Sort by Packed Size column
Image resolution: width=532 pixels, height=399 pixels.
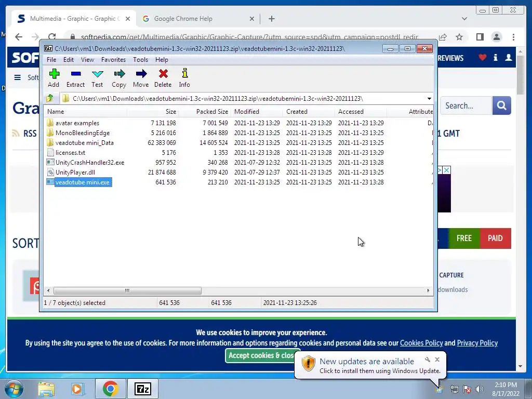tap(205, 112)
